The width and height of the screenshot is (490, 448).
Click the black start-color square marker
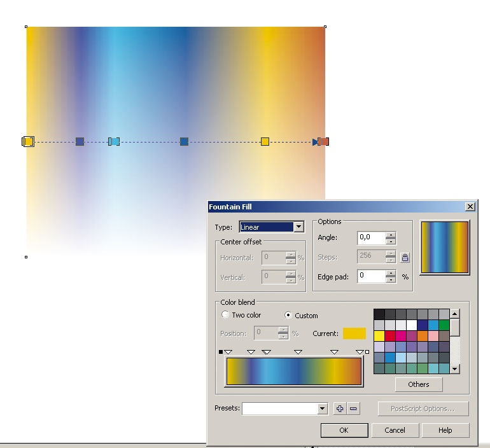221,352
